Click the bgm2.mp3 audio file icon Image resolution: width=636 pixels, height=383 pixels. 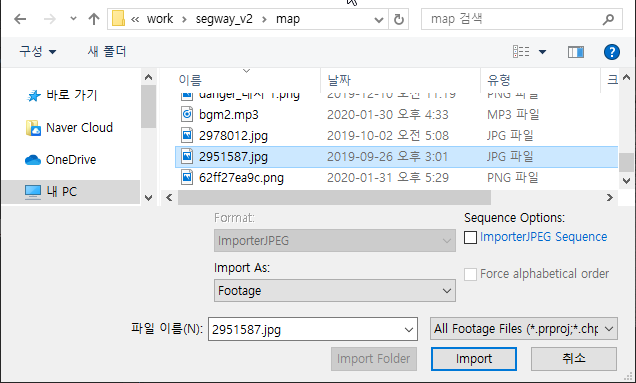(187, 114)
